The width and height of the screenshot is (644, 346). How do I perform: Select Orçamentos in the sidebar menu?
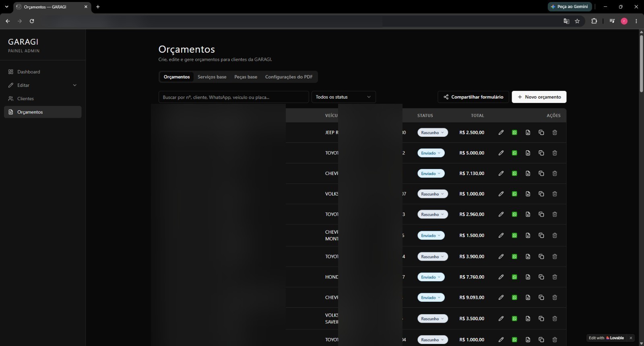tap(43, 112)
